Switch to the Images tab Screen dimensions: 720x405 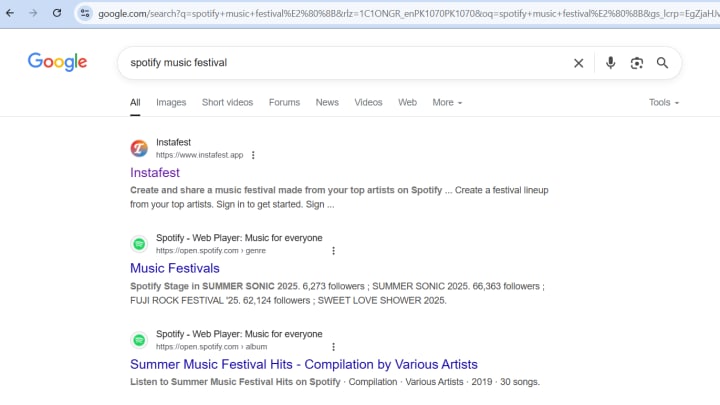coord(171,102)
